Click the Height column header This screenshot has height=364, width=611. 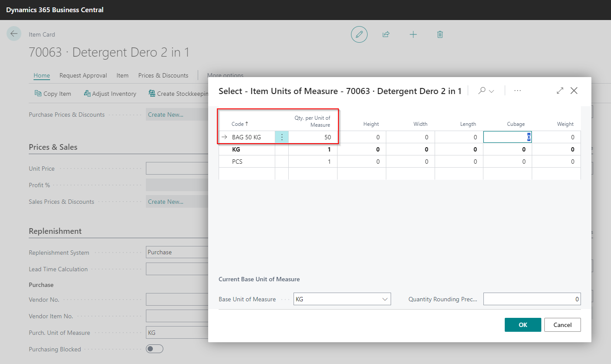pyautogui.click(x=371, y=124)
